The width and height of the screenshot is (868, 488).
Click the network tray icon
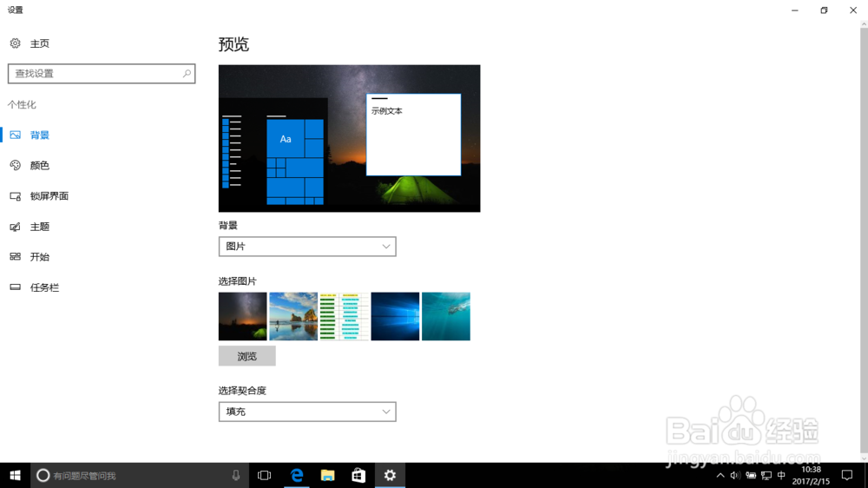766,475
